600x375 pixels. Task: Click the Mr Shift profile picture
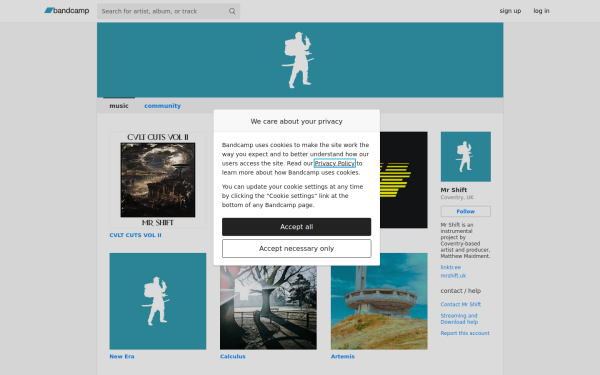point(466,157)
